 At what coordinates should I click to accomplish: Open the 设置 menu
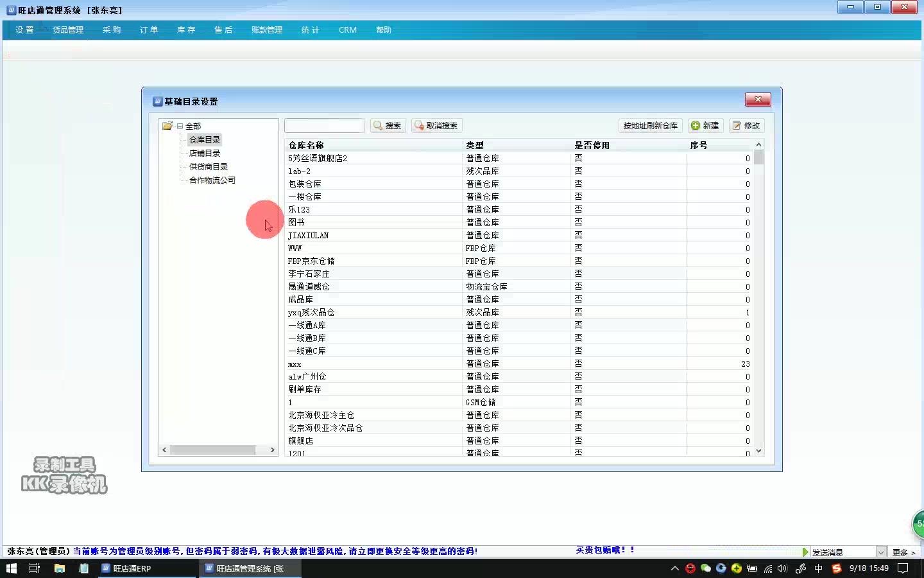24,30
